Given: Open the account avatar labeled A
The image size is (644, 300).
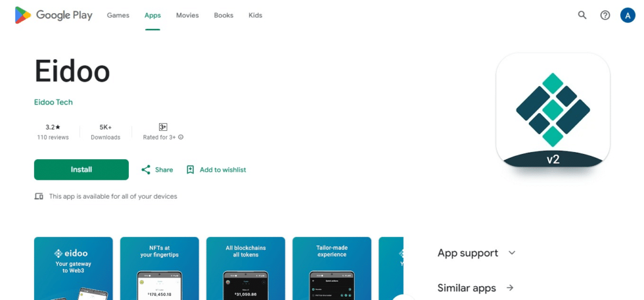Looking at the screenshot, I should pyautogui.click(x=628, y=15).
